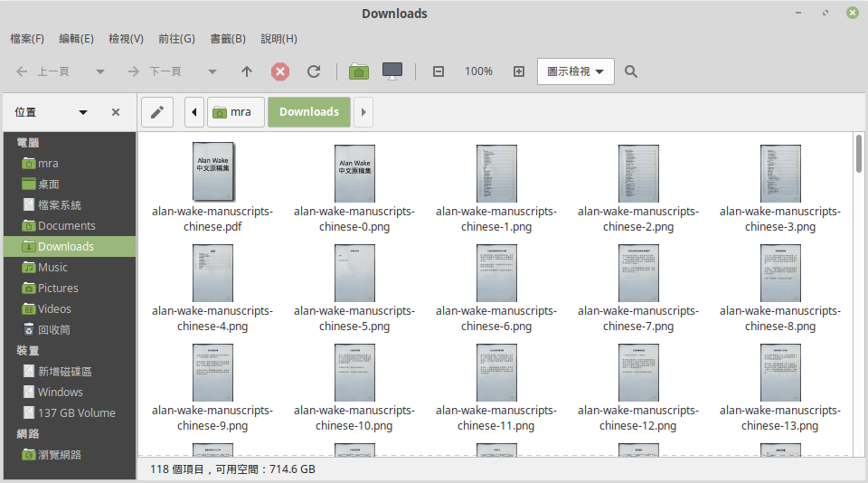Open the 前往(G) menu

click(x=176, y=39)
